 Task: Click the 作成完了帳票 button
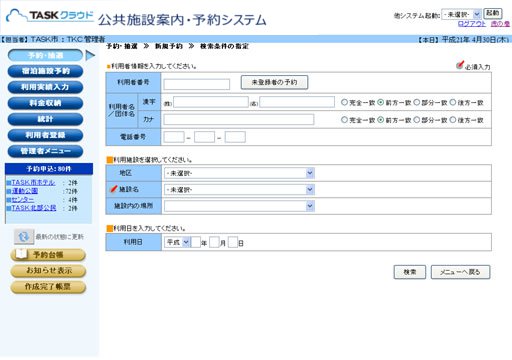click(48, 287)
